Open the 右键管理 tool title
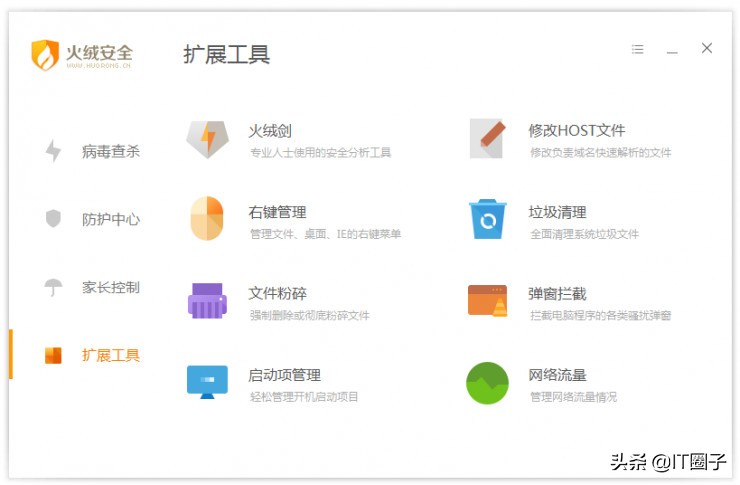 (278, 212)
